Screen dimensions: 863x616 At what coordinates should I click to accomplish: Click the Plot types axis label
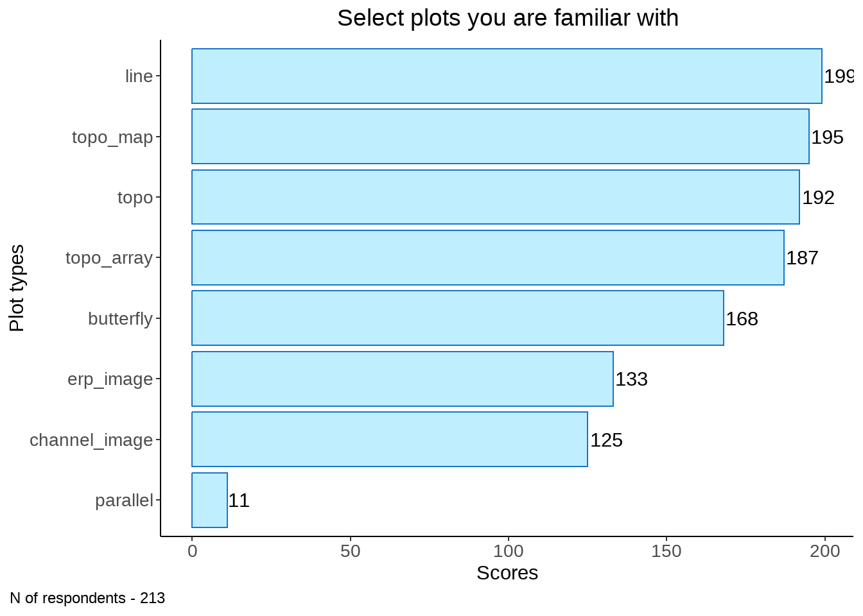coord(17,288)
